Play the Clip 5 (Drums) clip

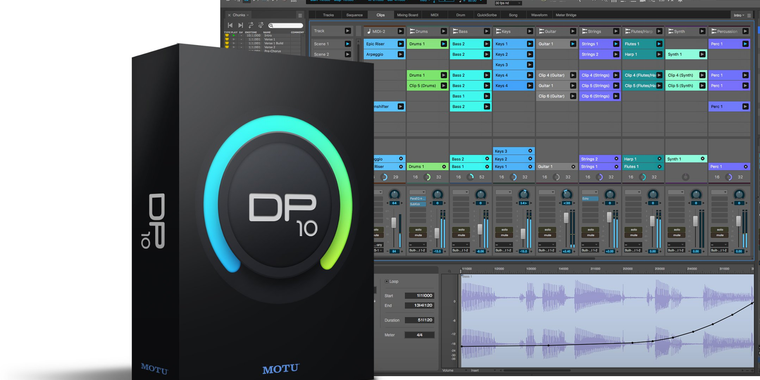coord(443,86)
